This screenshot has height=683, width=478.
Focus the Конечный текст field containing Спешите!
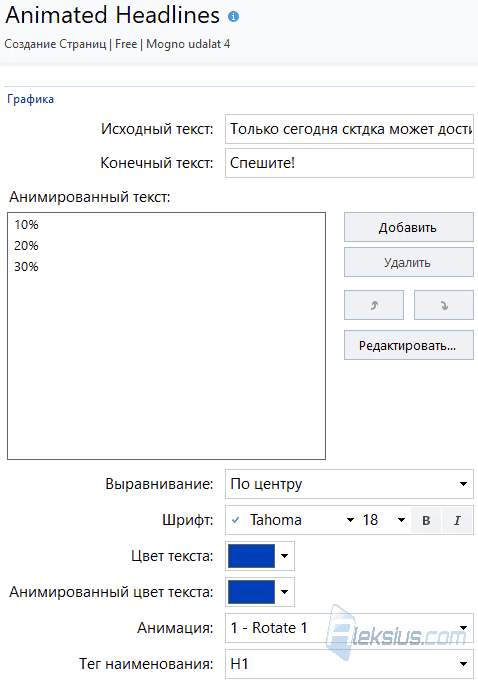tap(349, 163)
